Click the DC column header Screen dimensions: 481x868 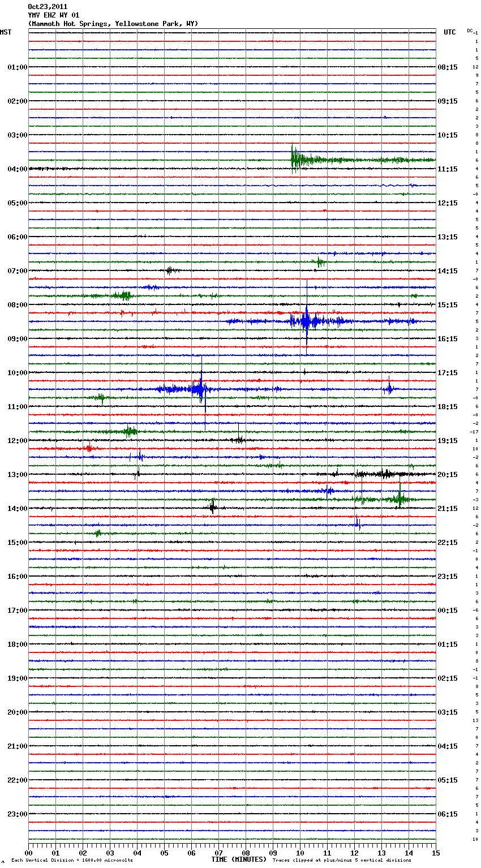coord(470,31)
